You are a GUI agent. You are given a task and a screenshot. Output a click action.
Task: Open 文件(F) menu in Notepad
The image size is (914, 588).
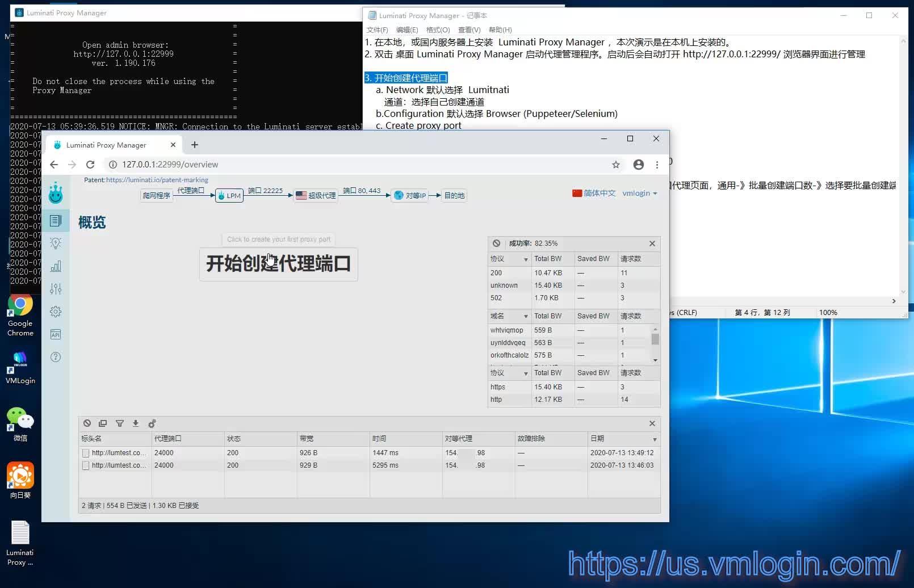pos(378,30)
